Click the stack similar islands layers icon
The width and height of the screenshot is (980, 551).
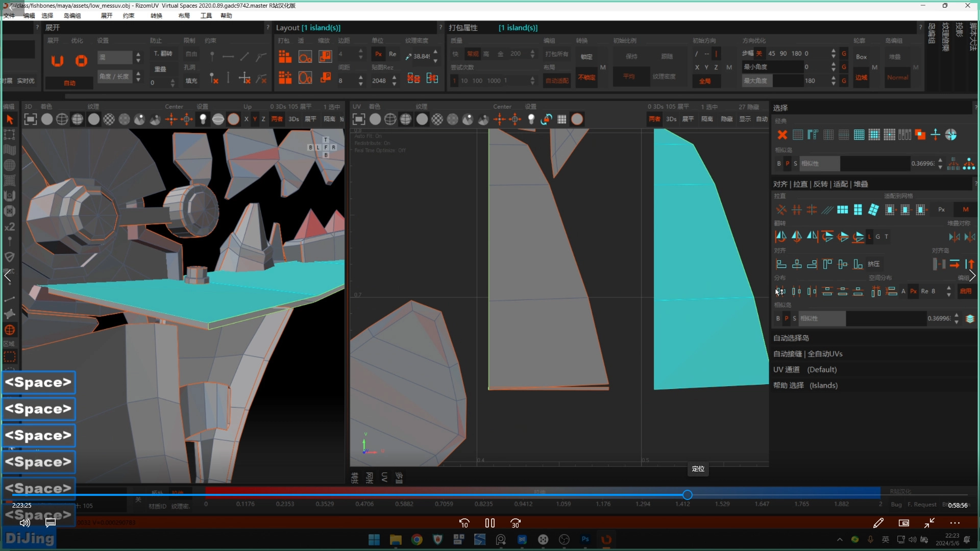point(970,318)
